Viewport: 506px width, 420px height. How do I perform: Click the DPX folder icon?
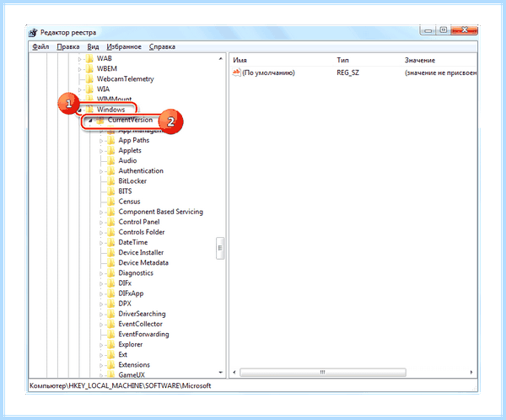tap(111, 304)
